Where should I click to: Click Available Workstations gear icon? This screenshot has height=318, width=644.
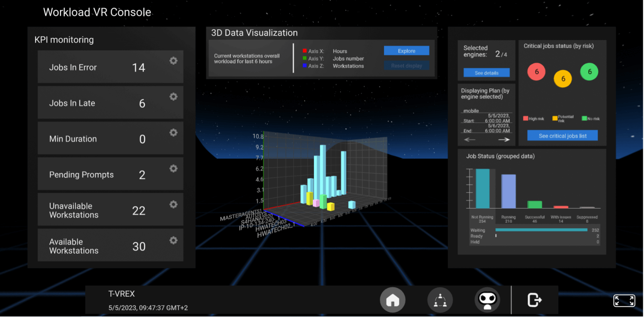coord(174,240)
